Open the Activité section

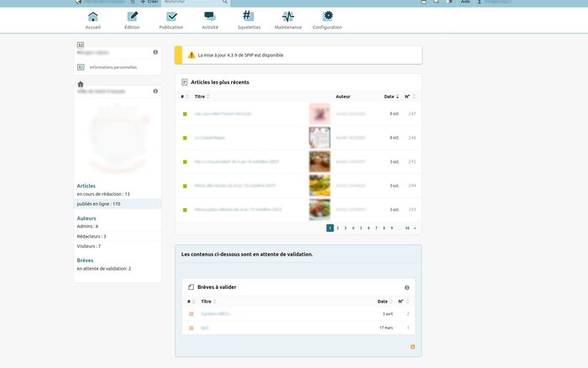coord(210,20)
